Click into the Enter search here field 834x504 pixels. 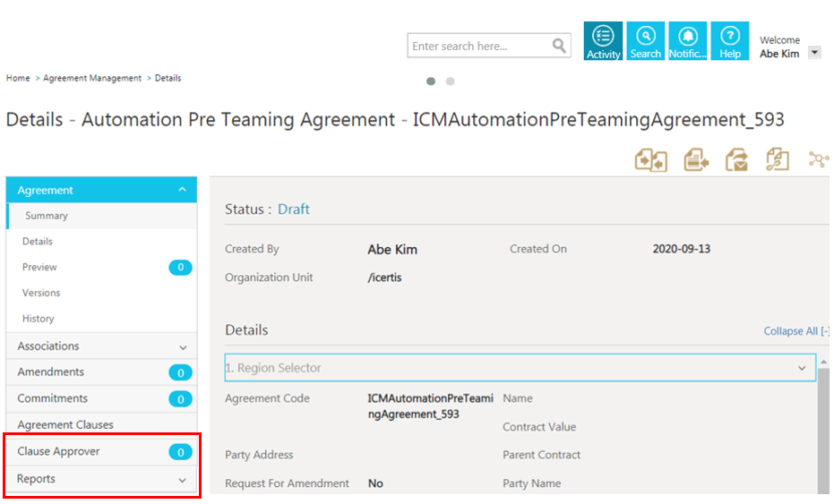[x=479, y=46]
